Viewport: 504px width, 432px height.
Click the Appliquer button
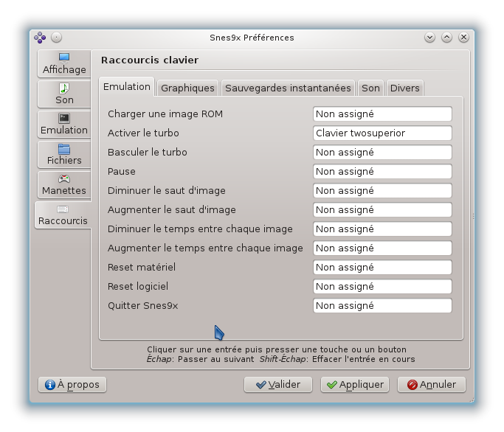[x=355, y=385]
